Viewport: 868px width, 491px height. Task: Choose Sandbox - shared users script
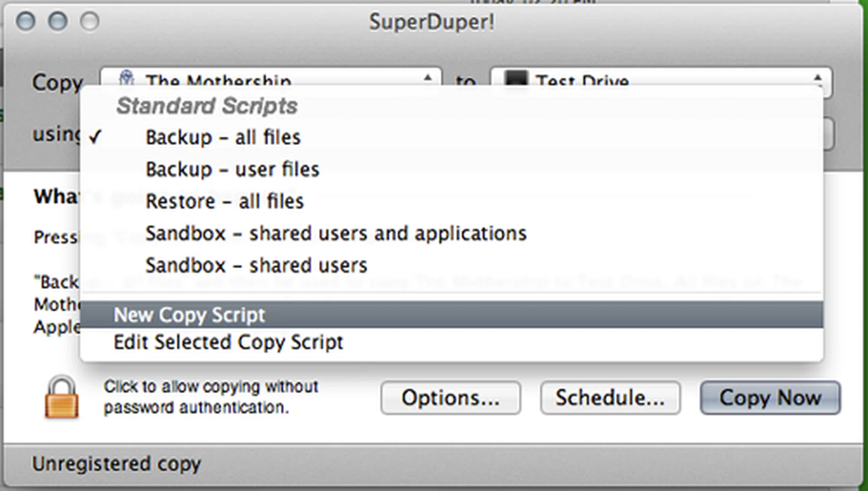(256, 265)
